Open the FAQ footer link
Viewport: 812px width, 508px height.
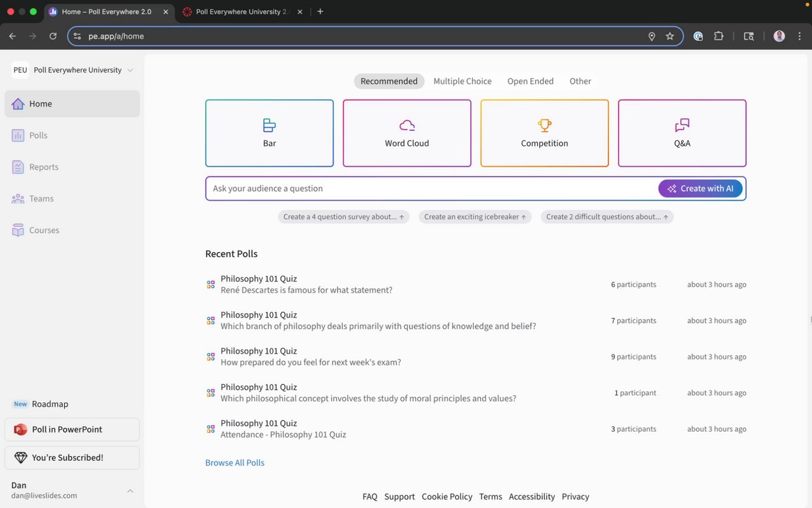(x=370, y=497)
